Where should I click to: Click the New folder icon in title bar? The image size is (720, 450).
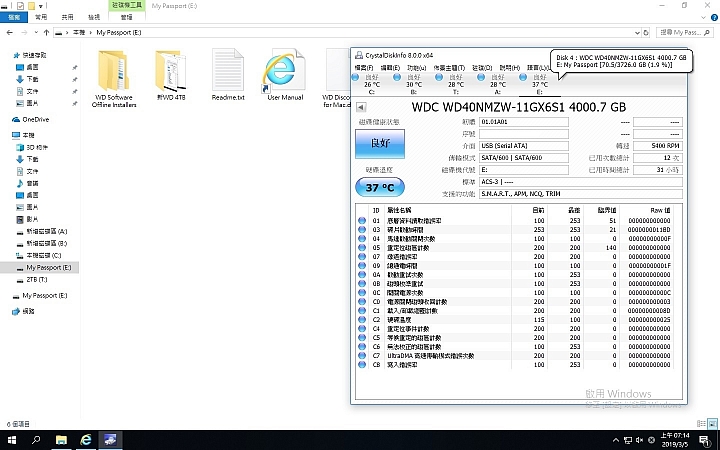coord(31,6)
